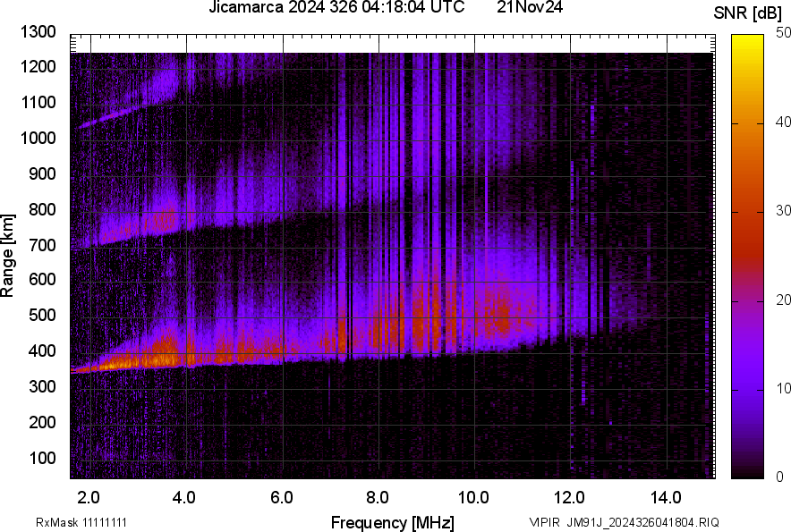Click the colorbar tick label 30
The image size is (791, 532).
coord(784,210)
